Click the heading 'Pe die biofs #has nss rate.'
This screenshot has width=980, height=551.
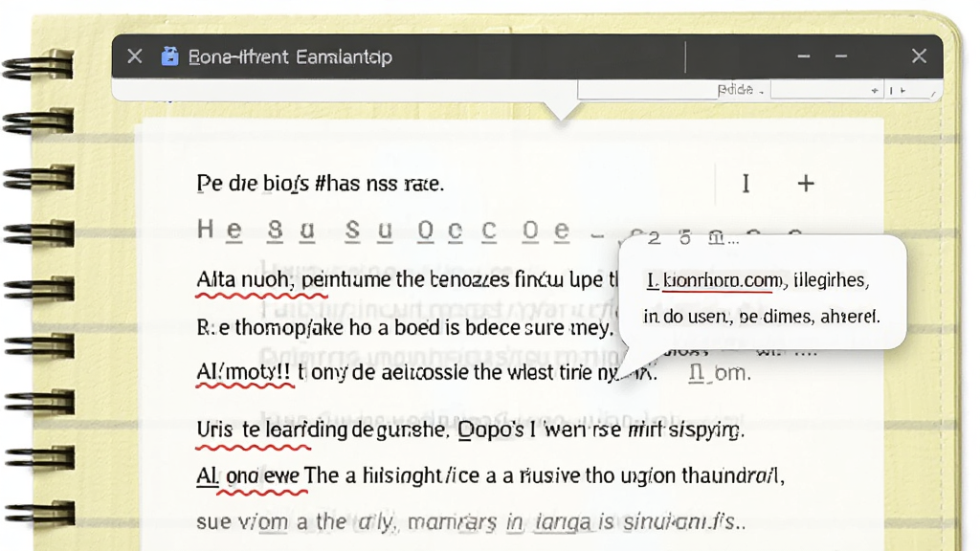click(x=320, y=184)
